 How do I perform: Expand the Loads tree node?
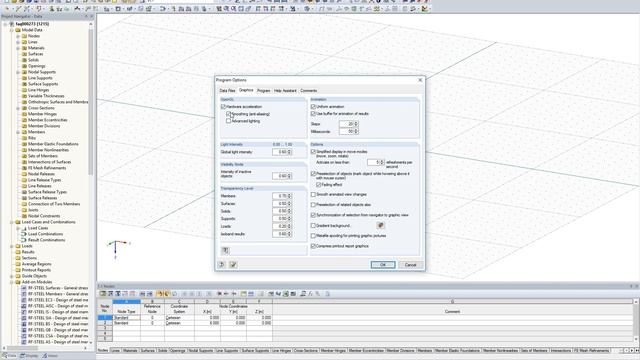pos(12,246)
